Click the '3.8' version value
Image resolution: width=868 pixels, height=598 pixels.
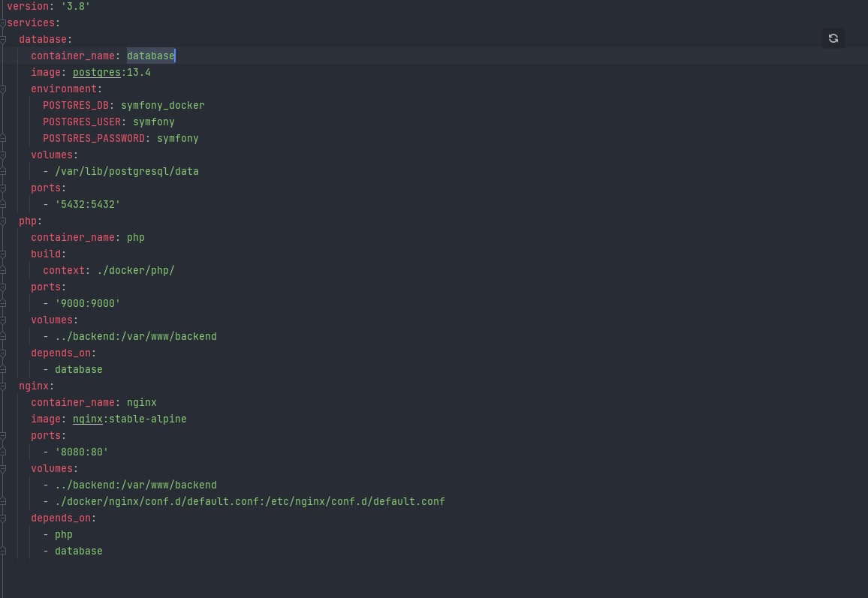pyautogui.click(x=75, y=6)
